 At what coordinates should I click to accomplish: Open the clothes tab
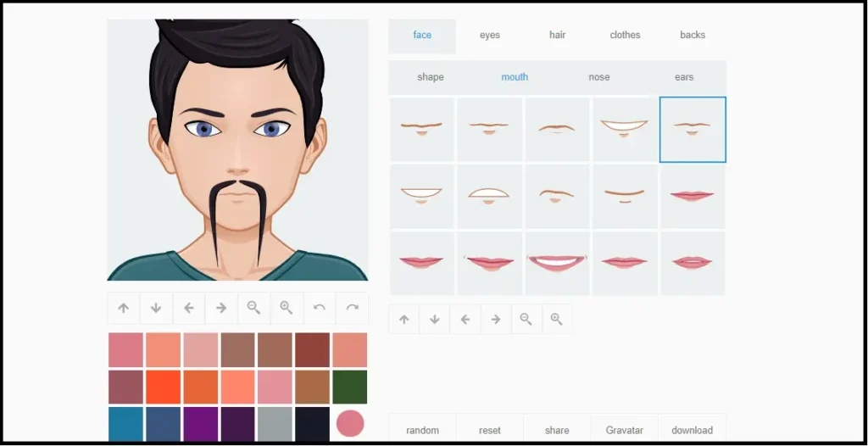(625, 35)
